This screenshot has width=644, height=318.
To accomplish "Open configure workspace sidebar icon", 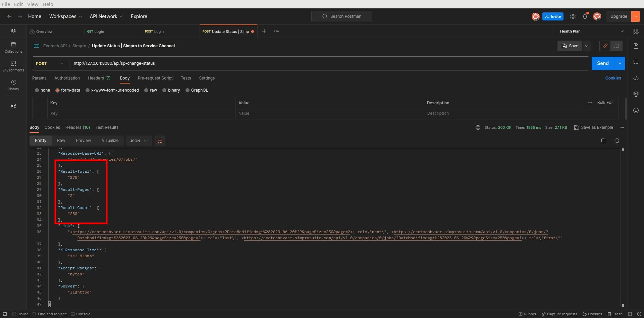I will tap(13, 106).
